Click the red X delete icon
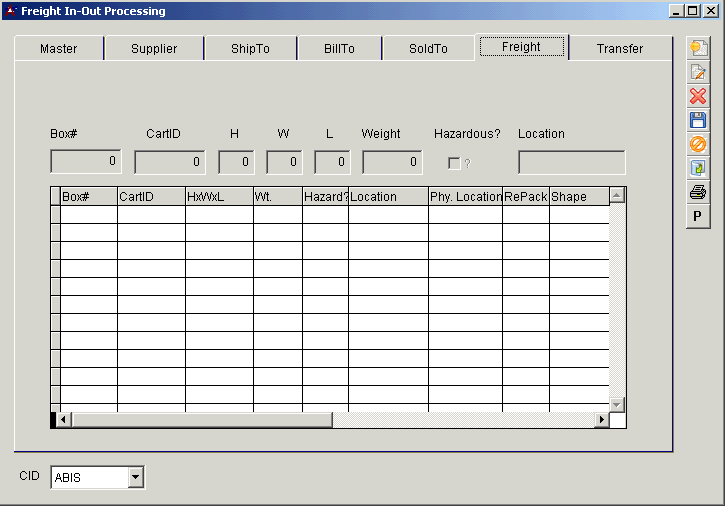Screen dimensions: 725x506 tap(698, 96)
